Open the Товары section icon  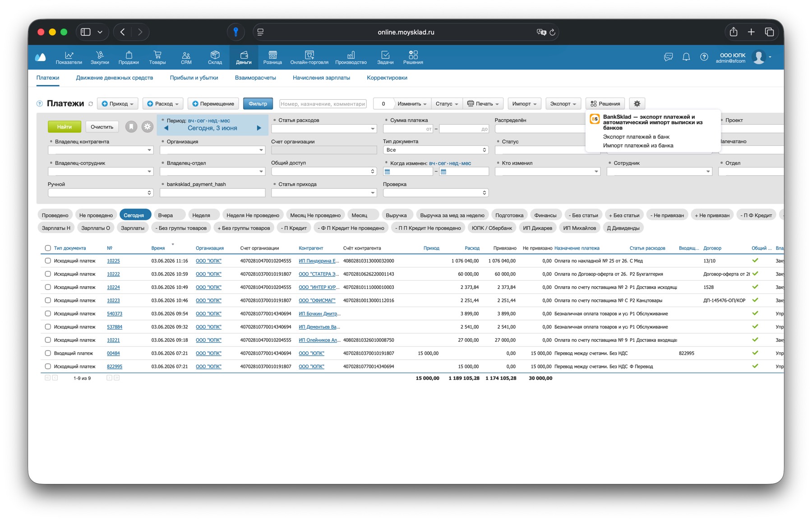(x=157, y=57)
